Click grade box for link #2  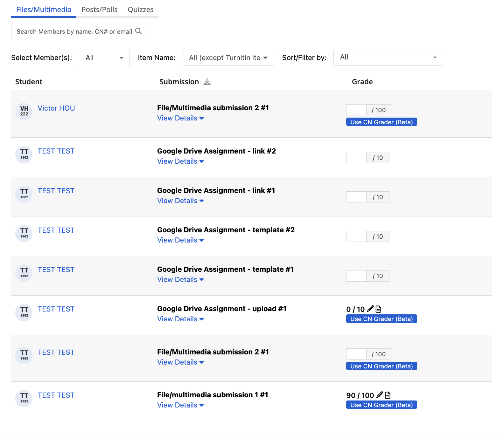pos(356,158)
